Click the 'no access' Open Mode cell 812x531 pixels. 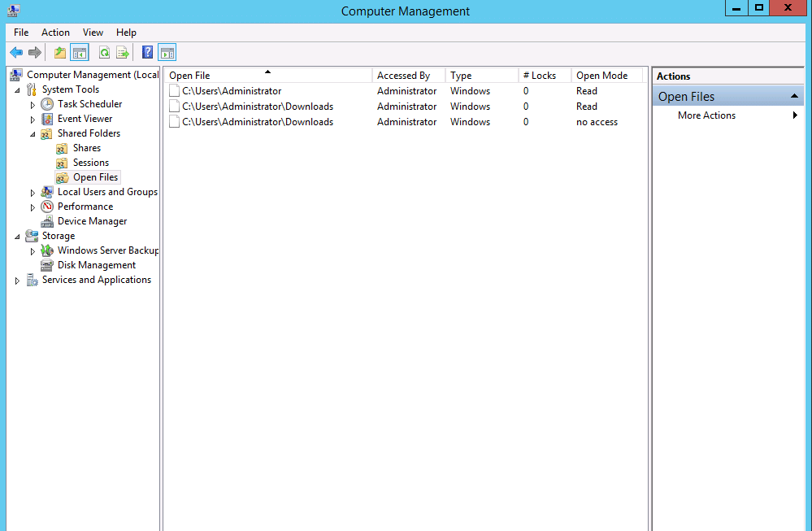(x=597, y=122)
